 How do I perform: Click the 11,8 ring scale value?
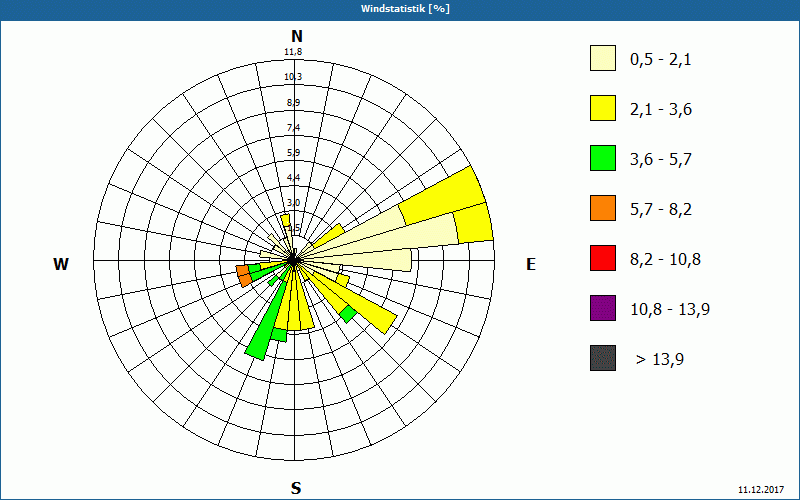[293, 52]
